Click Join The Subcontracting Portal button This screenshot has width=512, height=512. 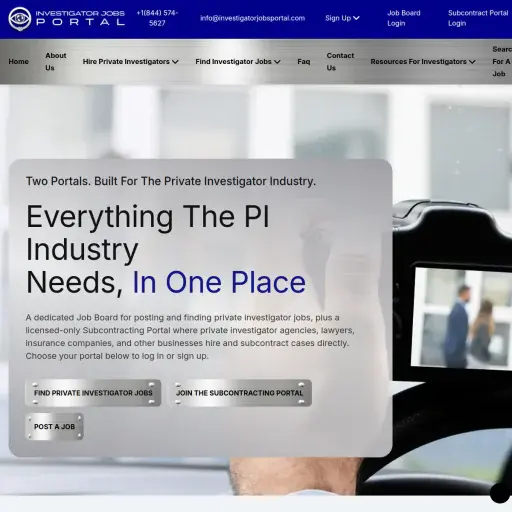[239, 393]
